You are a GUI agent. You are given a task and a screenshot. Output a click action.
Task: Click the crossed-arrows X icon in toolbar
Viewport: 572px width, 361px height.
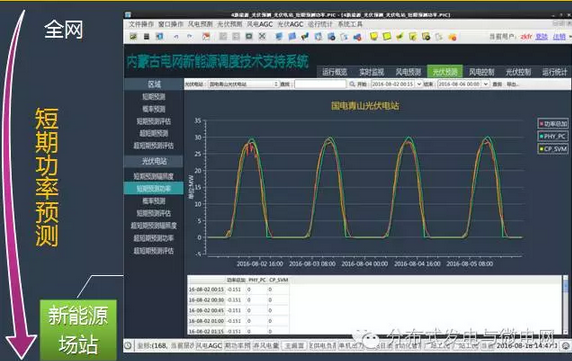point(262,36)
